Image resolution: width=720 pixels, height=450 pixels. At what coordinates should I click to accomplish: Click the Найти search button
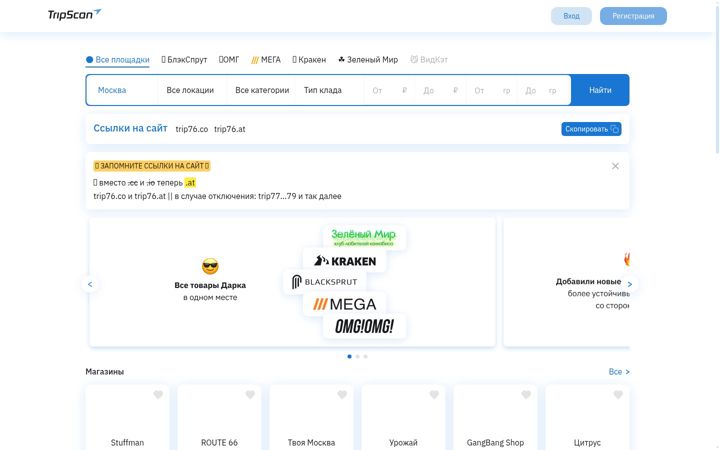600,90
